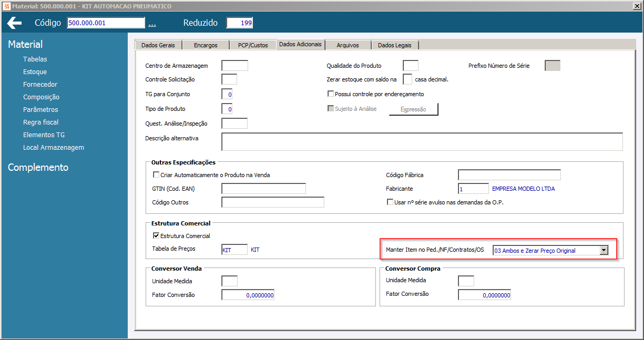Click the back arrow icon

tap(15, 23)
